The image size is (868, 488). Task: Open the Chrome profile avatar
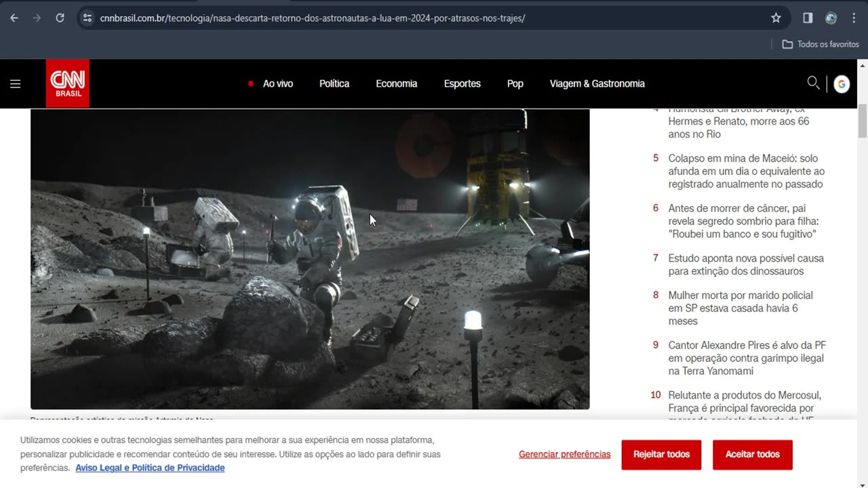click(x=831, y=18)
